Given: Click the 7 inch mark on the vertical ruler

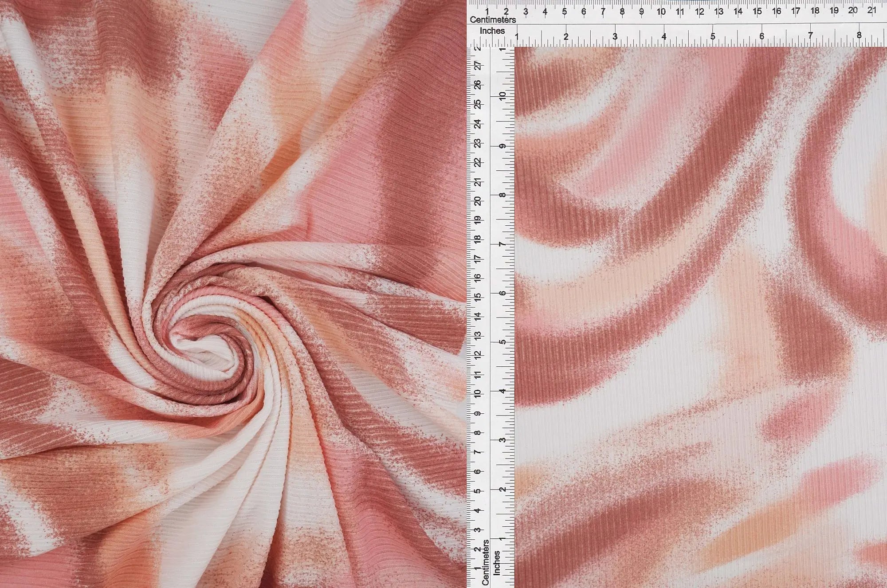Looking at the screenshot, I should [x=502, y=244].
